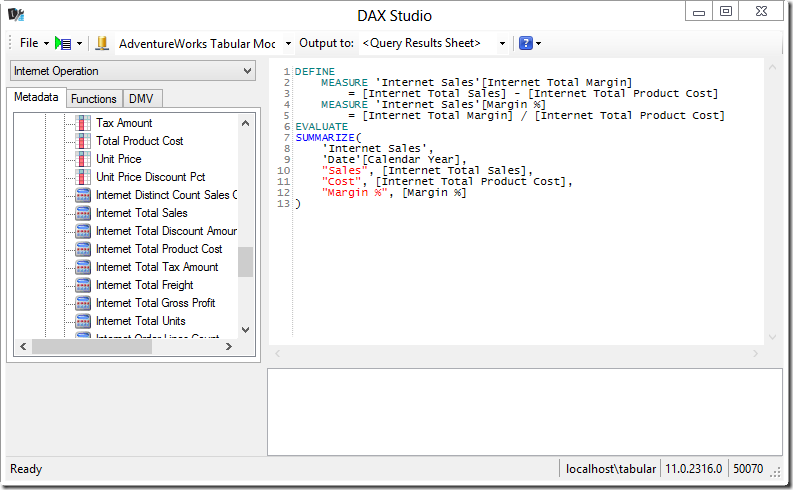Viewport: 793px width, 490px height.
Task: Click the Internet Total Product Cost measure icon
Action: tap(83, 249)
